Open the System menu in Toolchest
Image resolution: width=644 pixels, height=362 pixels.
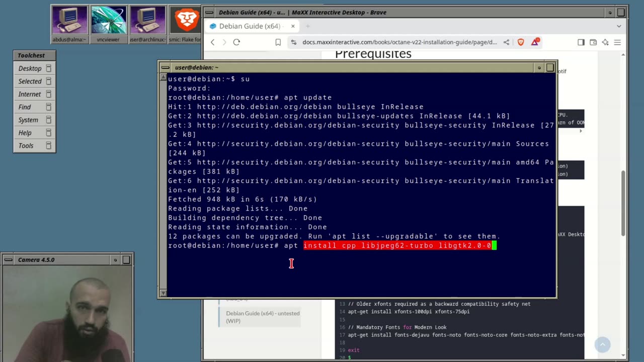pyautogui.click(x=34, y=120)
